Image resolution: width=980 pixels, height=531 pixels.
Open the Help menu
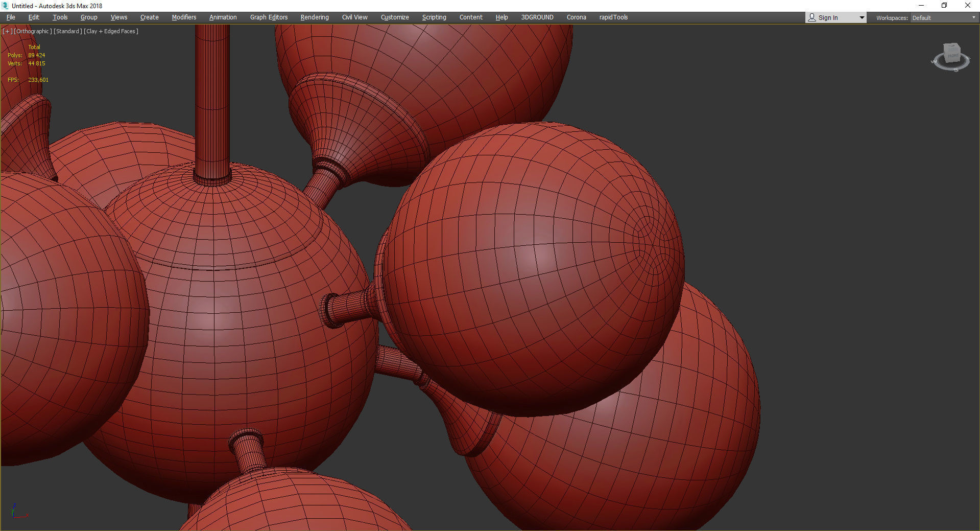(x=501, y=17)
